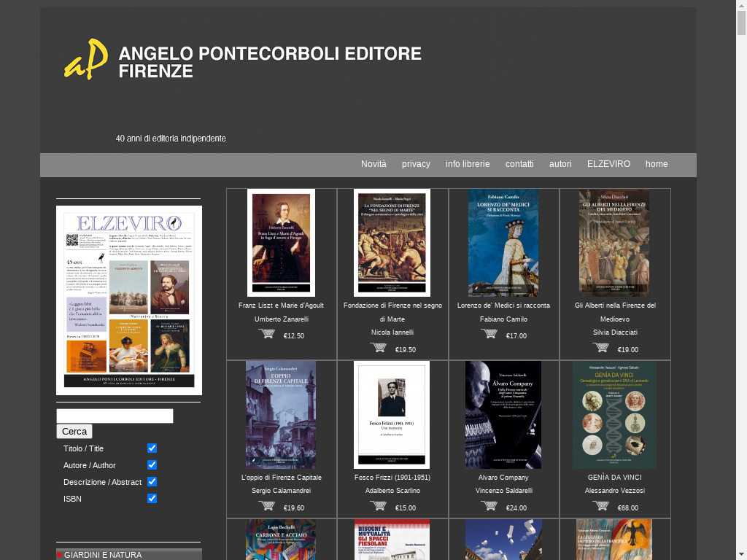
Task: Toggle the Titolo / Title checkbox
Action: coord(152,448)
